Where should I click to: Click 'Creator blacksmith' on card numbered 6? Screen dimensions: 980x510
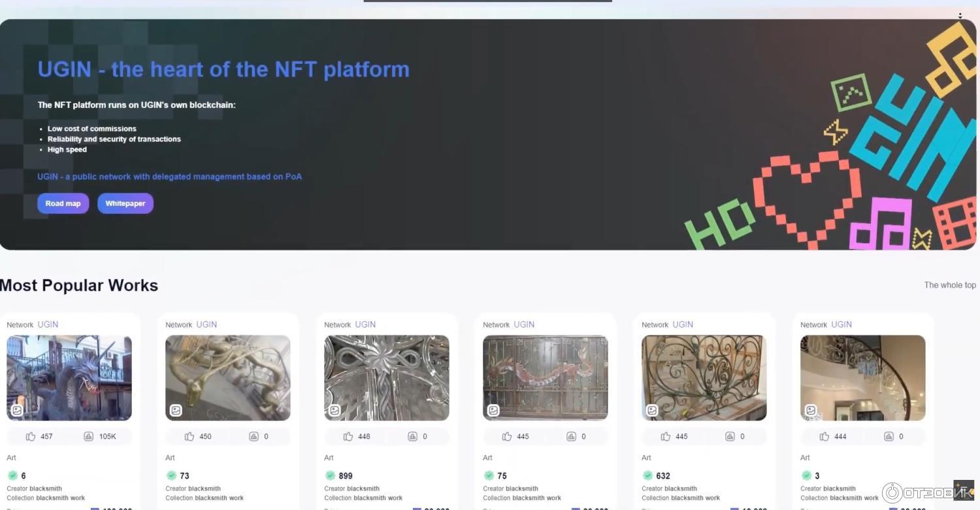pos(35,488)
